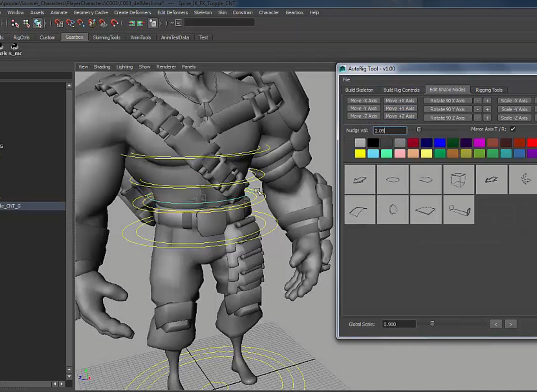This screenshot has height=392, width=537.
Task: Toggle the construction history icon in the status line
Action: click(x=153, y=23)
